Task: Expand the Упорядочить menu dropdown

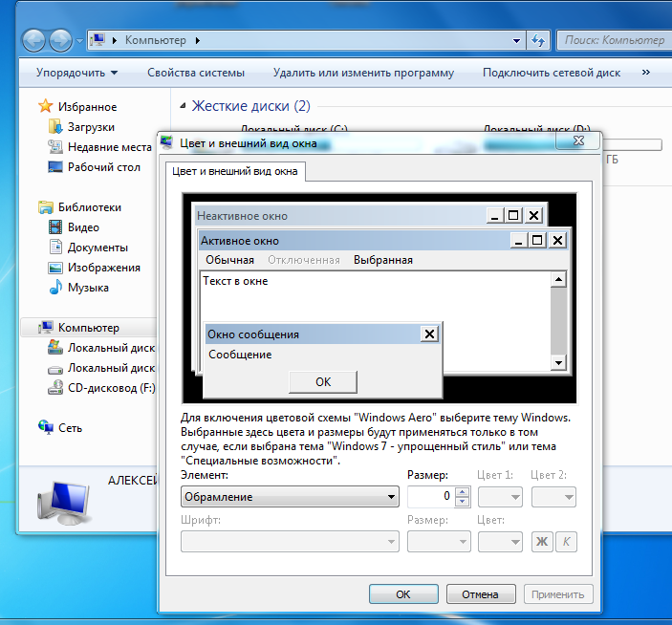Action: pyautogui.click(x=76, y=73)
